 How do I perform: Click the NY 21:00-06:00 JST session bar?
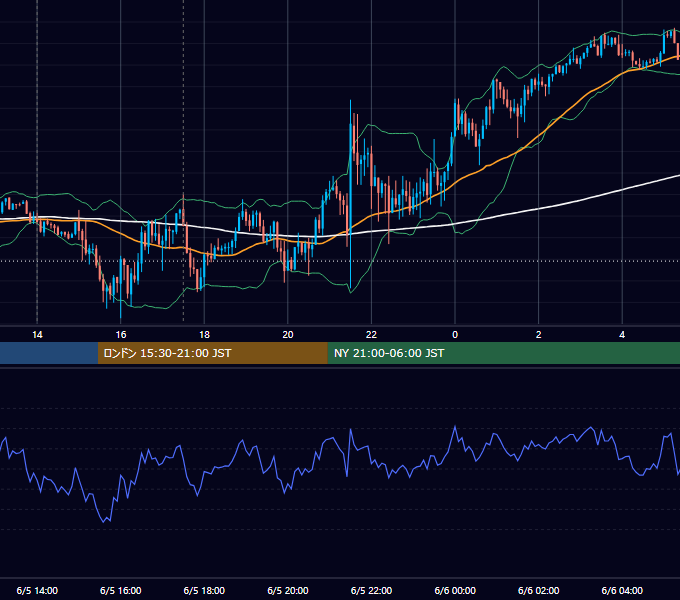point(503,353)
